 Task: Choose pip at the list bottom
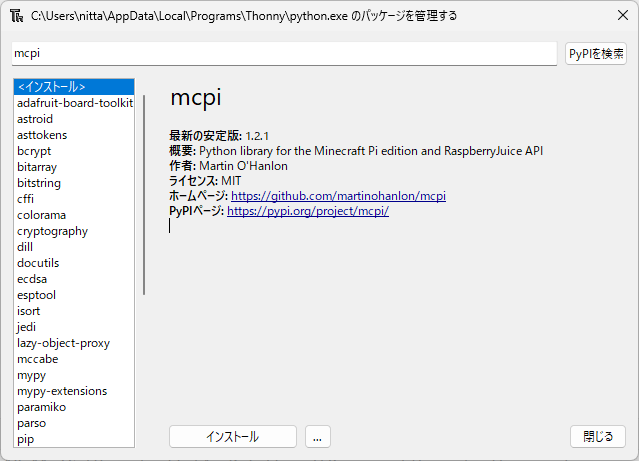tap(25, 439)
